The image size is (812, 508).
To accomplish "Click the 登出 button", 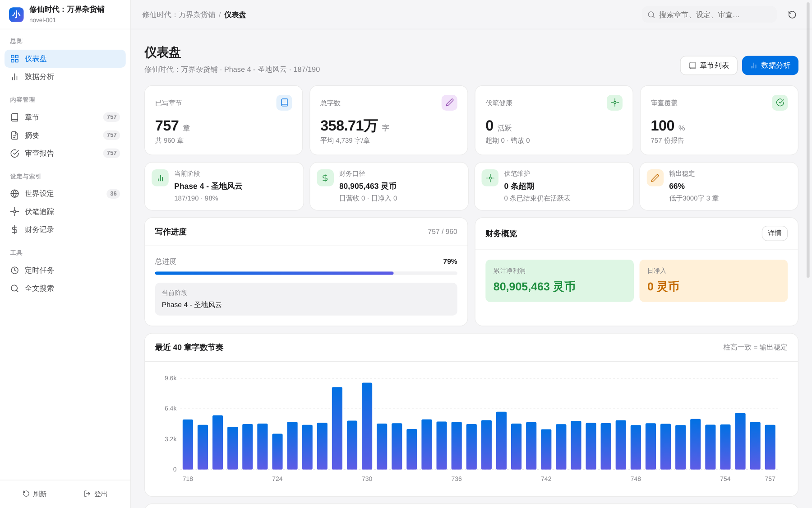I will click(x=96, y=494).
